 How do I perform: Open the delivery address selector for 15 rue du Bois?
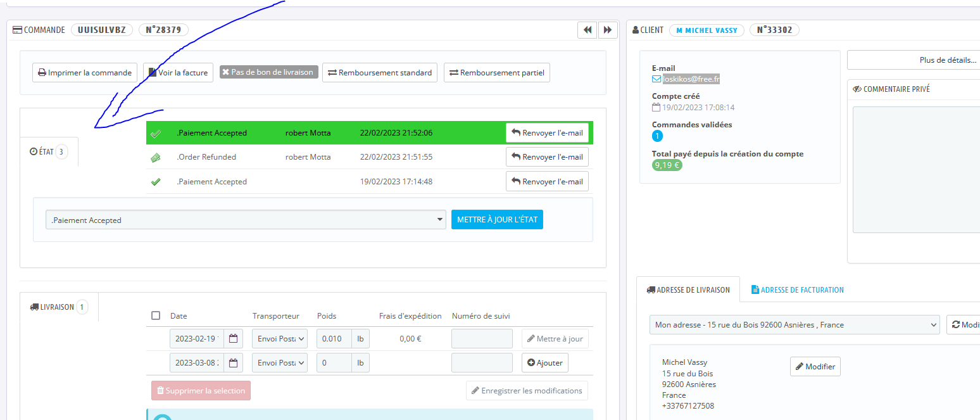click(795, 324)
